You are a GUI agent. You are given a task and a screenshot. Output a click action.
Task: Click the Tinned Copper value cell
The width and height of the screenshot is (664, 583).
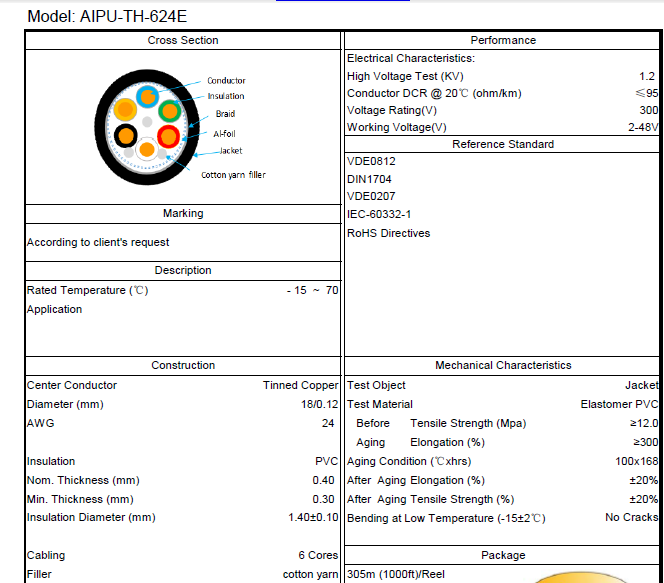301,385
